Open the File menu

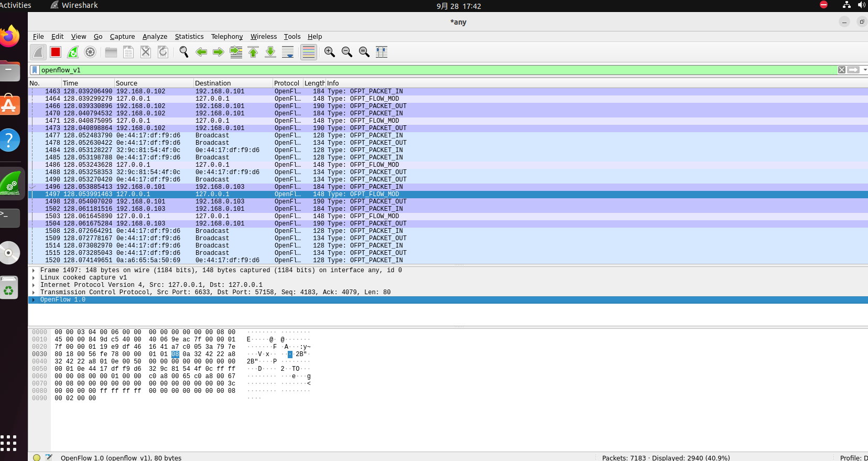tap(38, 37)
